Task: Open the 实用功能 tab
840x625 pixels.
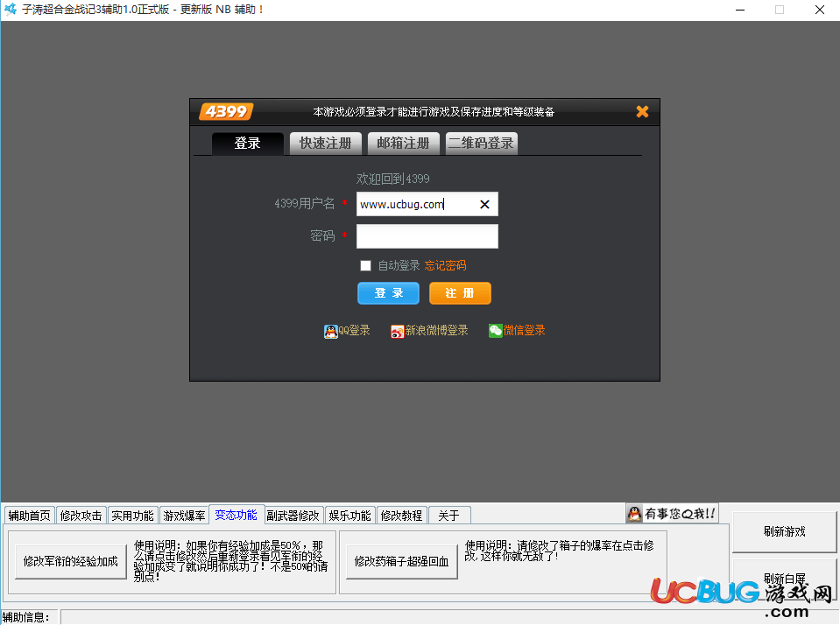Action: tap(132, 516)
